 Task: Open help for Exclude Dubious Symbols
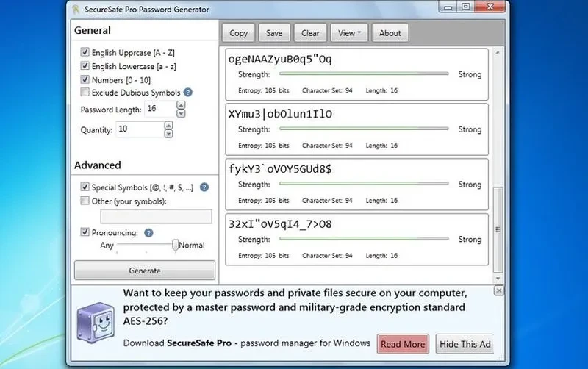(188, 93)
